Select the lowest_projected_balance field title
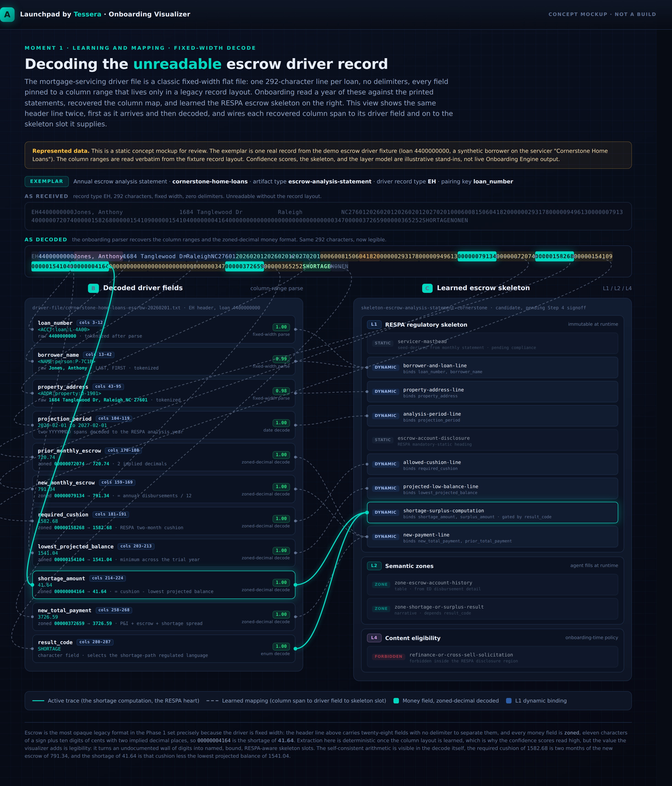This screenshot has height=786, width=672. tap(76, 546)
